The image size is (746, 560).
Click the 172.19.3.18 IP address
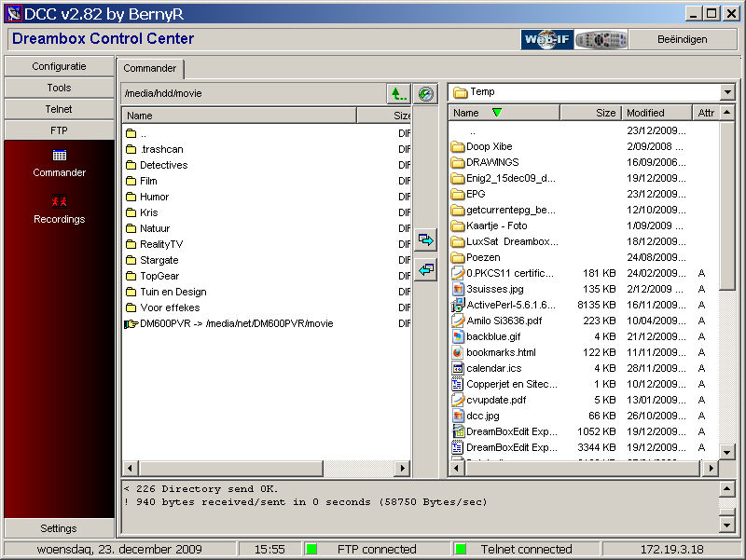671,550
